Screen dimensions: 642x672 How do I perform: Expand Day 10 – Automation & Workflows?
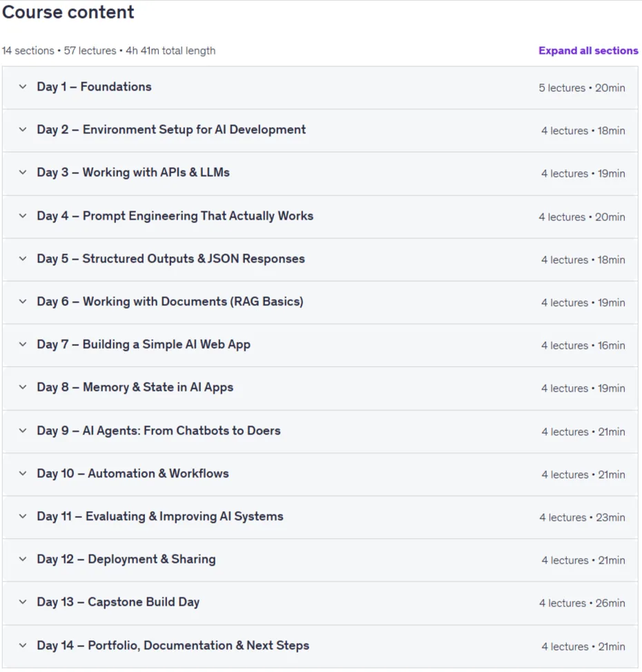(320, 474)
